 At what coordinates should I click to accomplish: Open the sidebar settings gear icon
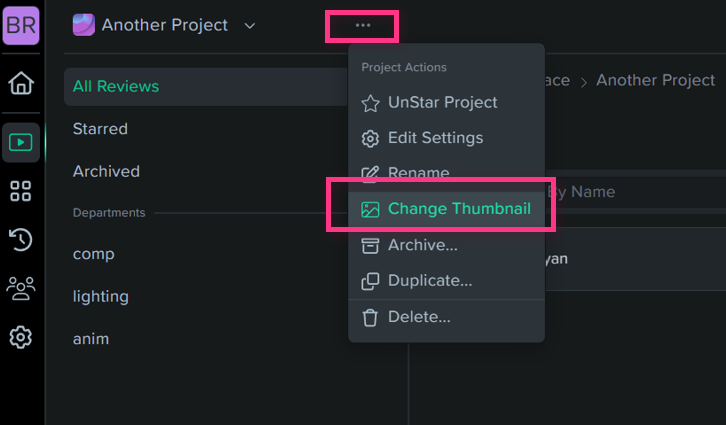point(21,337)
